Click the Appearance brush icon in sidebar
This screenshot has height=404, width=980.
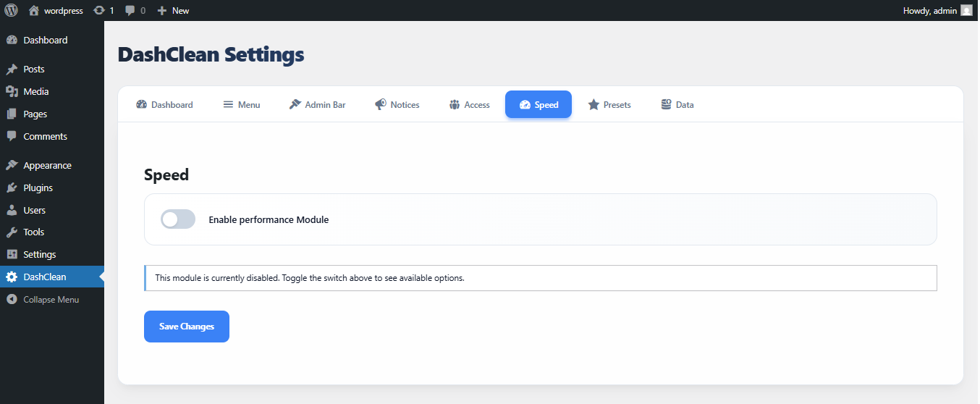coord(12,165)
